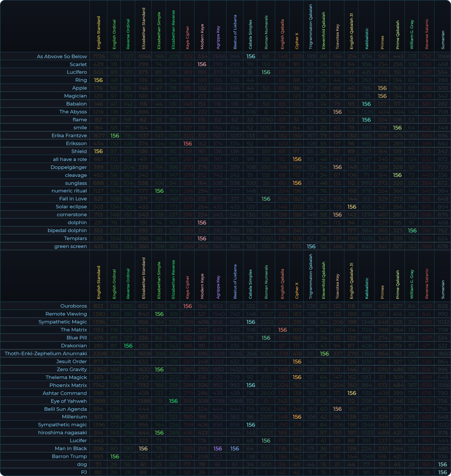
Task: Click lower 'Kaye Cipher' column header
Action: pyautogui.click(x=187, y=287)
